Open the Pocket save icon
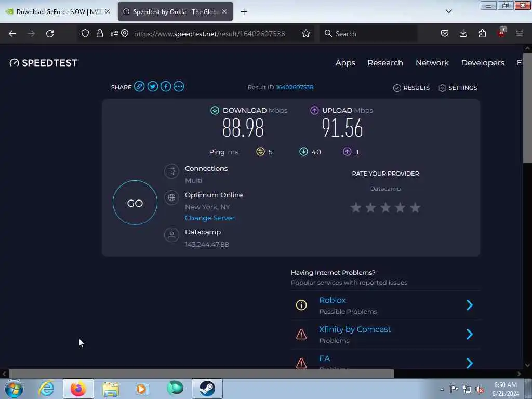The image size is (532, 399). [x=445, y=33]
